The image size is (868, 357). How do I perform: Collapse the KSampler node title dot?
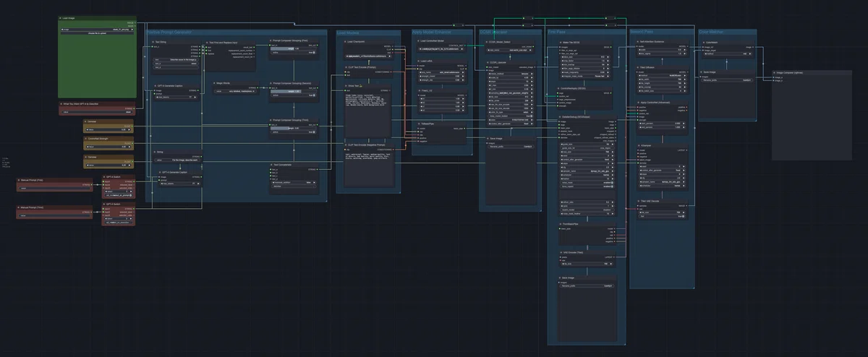[x=639, y=145]
